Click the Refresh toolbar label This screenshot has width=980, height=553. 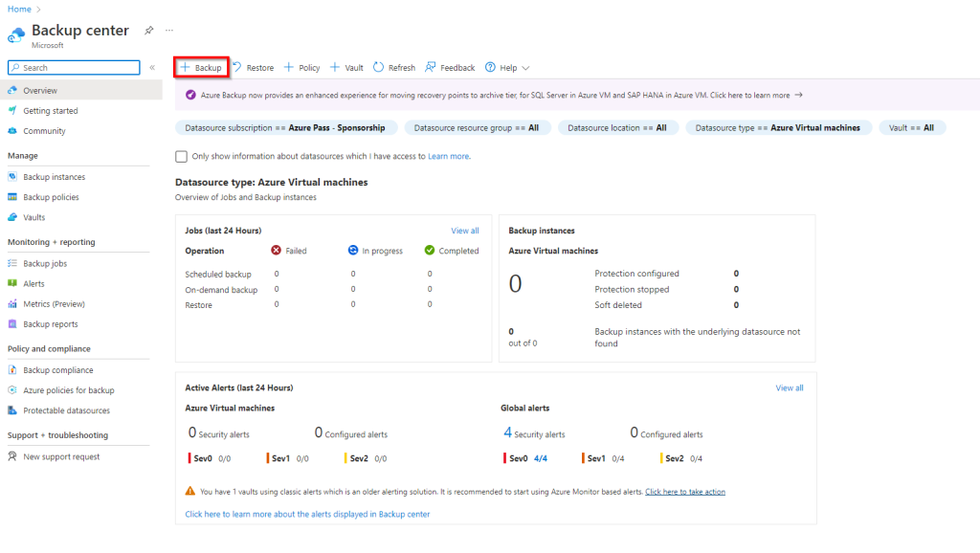[x=402, y=68]
